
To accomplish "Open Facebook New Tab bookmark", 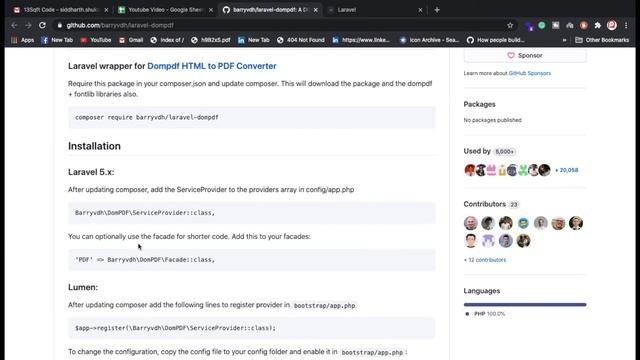I will pos(57,40).
